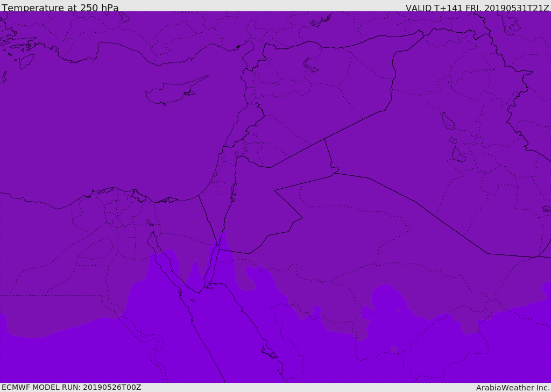The image size is (551, 392).
Task: Click the 'VALID T+141 FRI. 20190531T21Z' label
Action: pos(477,8)
